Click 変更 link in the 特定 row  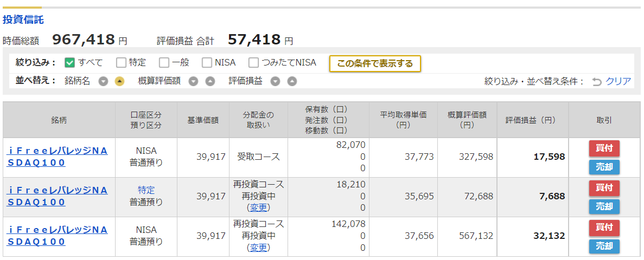point(259,208)
